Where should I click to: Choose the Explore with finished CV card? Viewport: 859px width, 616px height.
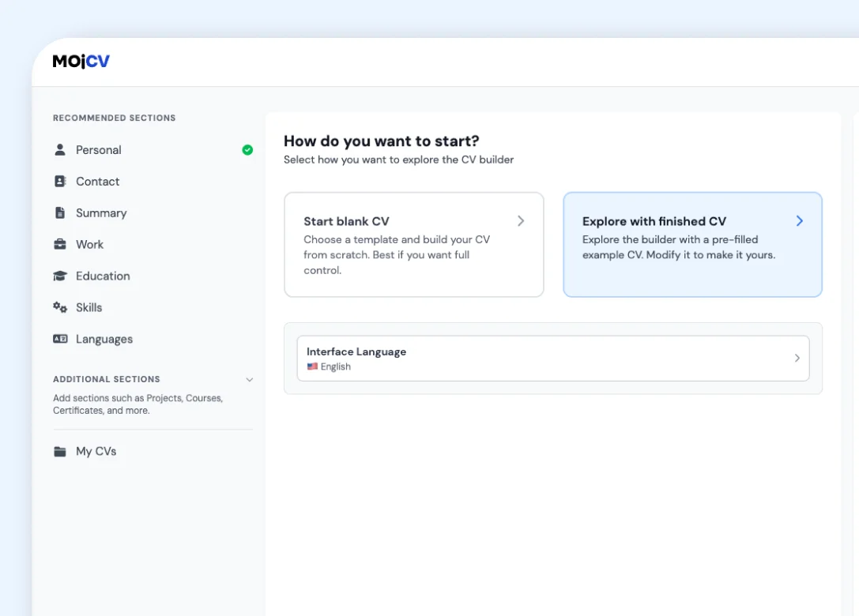point(692,244)
